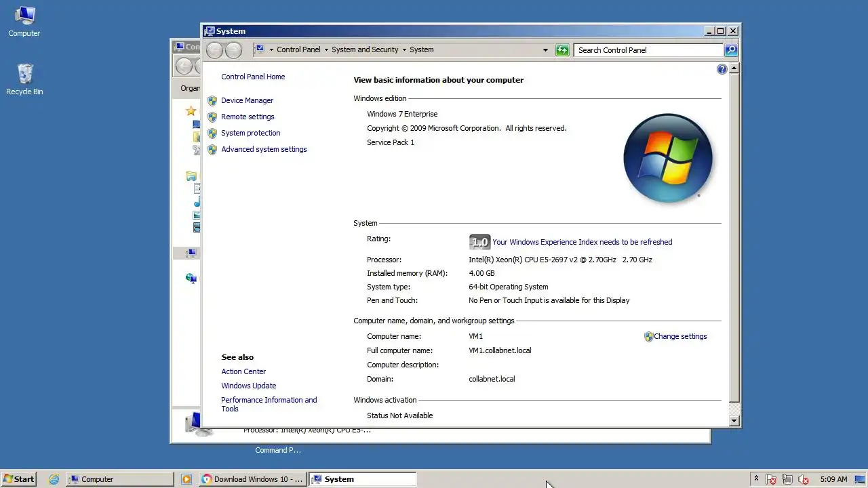
Task: Click the clock showing 5:09 AM
Action: pos(833,479)
